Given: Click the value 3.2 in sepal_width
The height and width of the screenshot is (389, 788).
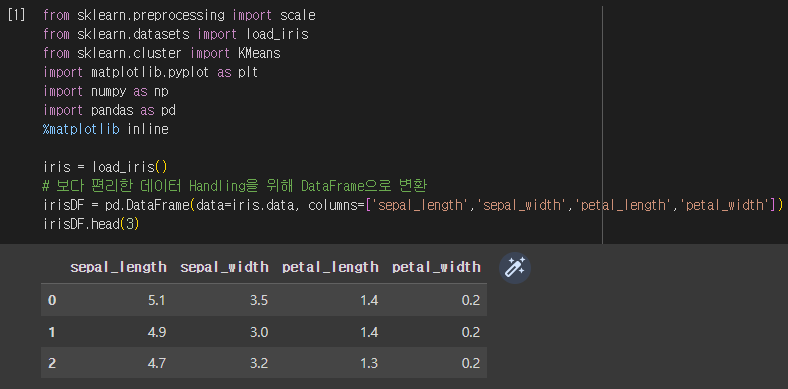Looking at the screenshot, I should (x=259, y=363).
